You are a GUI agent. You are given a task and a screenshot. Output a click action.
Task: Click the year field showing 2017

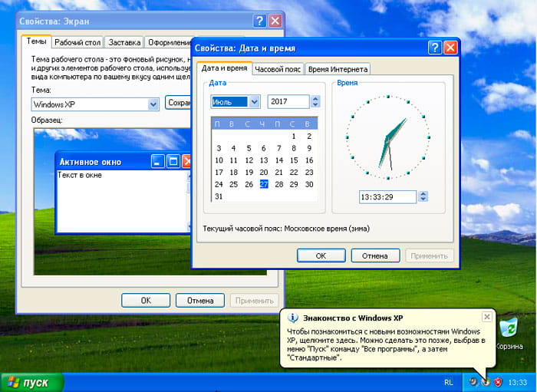tap(288, 102)
